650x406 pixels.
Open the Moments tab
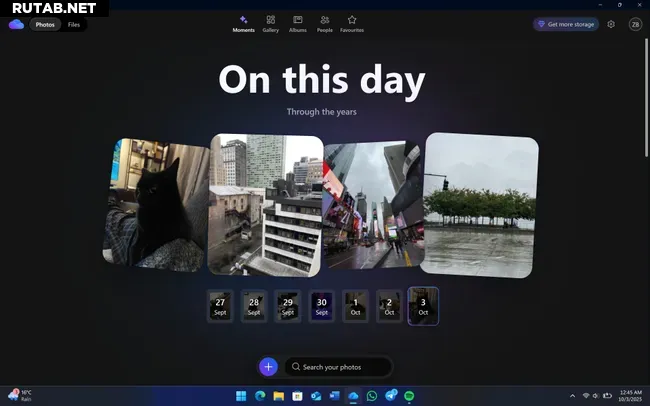[x=244, y=23]
